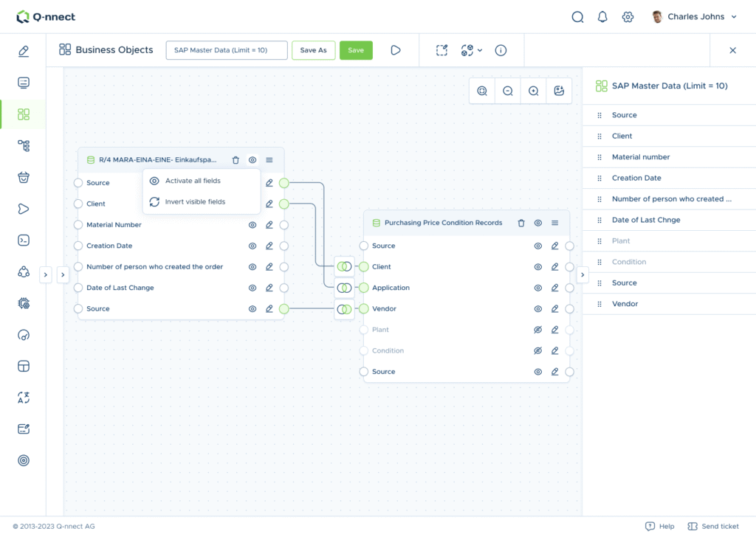Open the toolbar dropdown beside the selection icon
The image size is (756, 537).
pos(472,50)
